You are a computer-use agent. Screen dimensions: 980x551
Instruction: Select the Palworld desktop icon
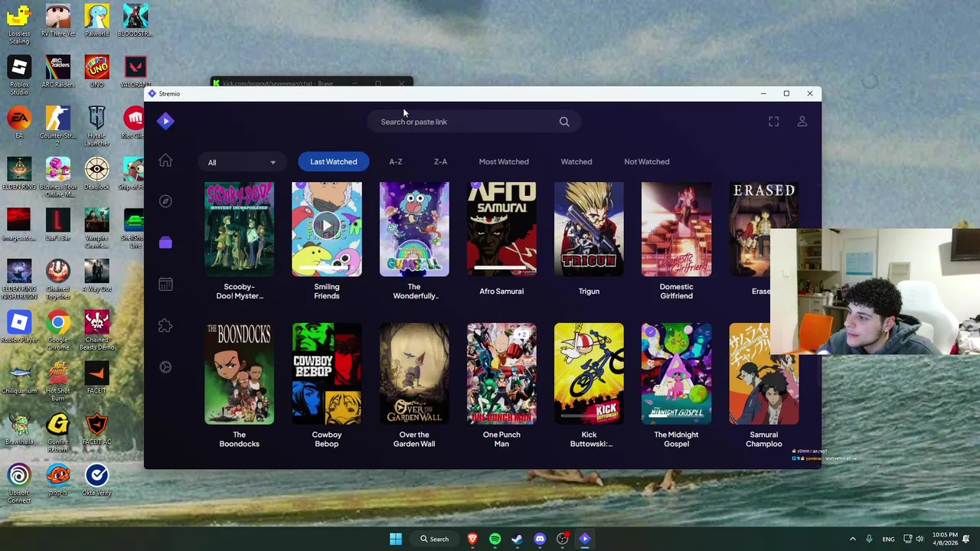point(96,21)
